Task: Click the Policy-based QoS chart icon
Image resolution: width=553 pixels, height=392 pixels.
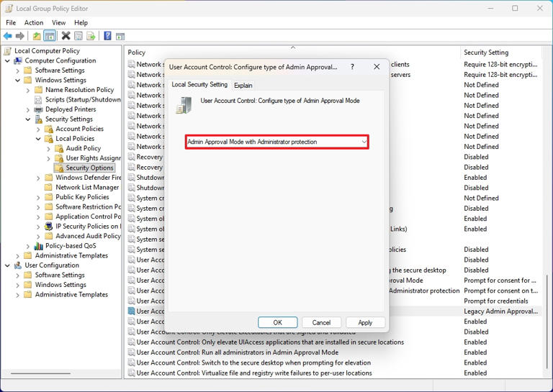Action: pyautogui.click(x=38, y=246)
